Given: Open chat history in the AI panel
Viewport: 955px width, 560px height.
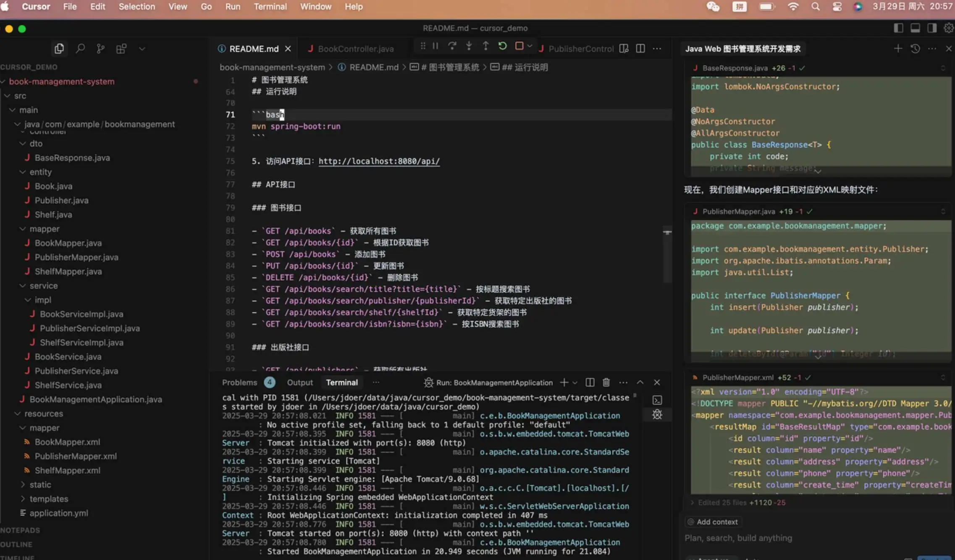Looking at the screenshot, I should coord(915,48).
